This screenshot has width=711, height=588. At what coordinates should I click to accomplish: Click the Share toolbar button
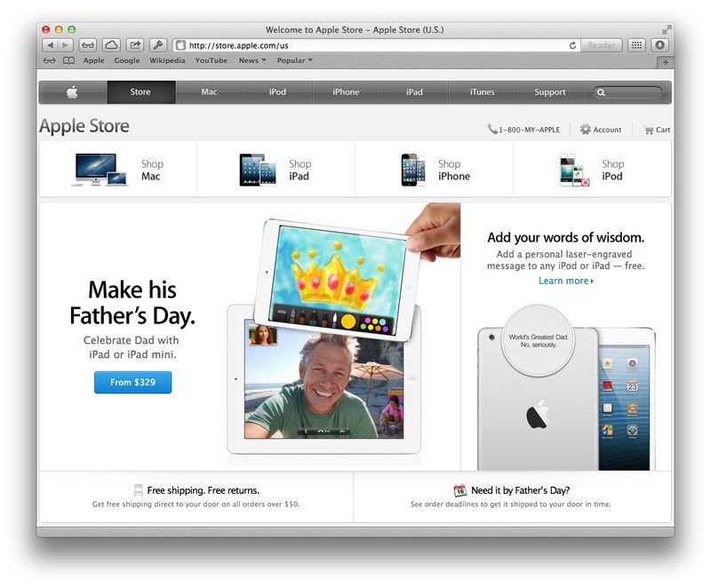tap(135, 45)
